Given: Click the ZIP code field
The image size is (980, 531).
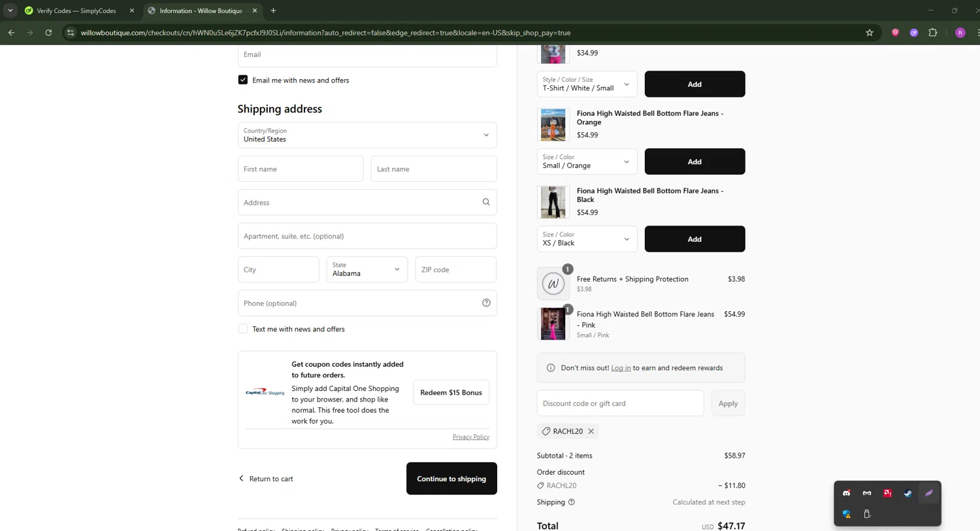Looking at the screenshot, I should coord(456,269).
